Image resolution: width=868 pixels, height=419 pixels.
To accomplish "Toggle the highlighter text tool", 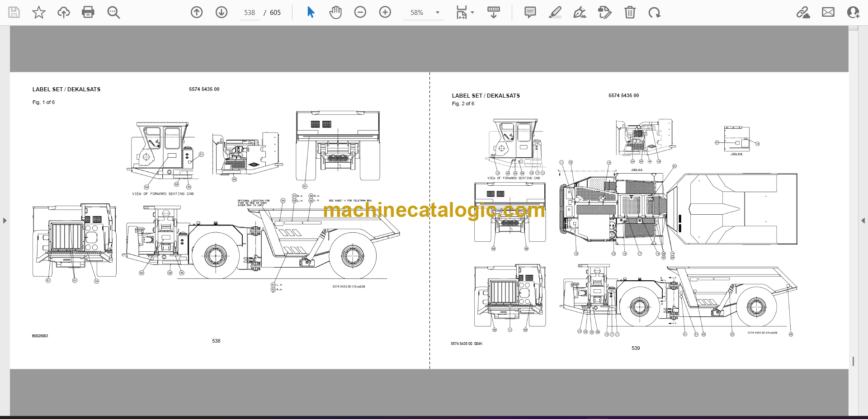I will pyautogui.click(x=555, y=12).
